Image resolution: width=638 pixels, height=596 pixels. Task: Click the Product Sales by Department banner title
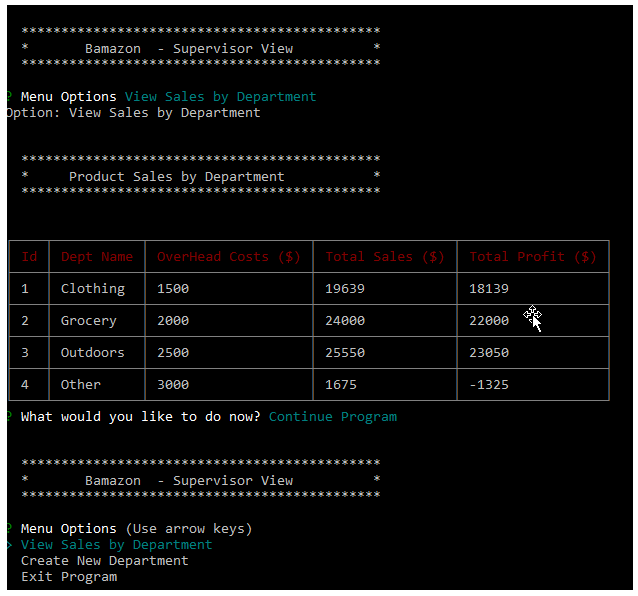(x=177, y=177)
